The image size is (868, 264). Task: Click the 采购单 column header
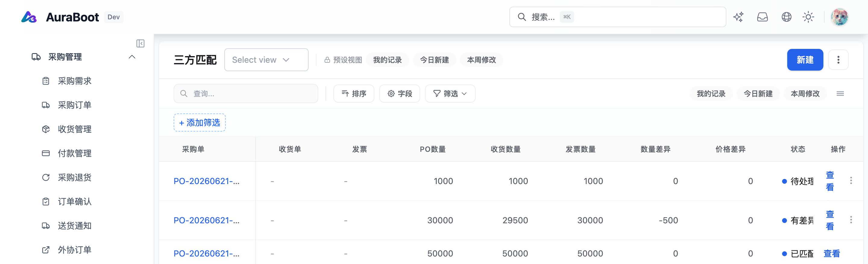193,149
